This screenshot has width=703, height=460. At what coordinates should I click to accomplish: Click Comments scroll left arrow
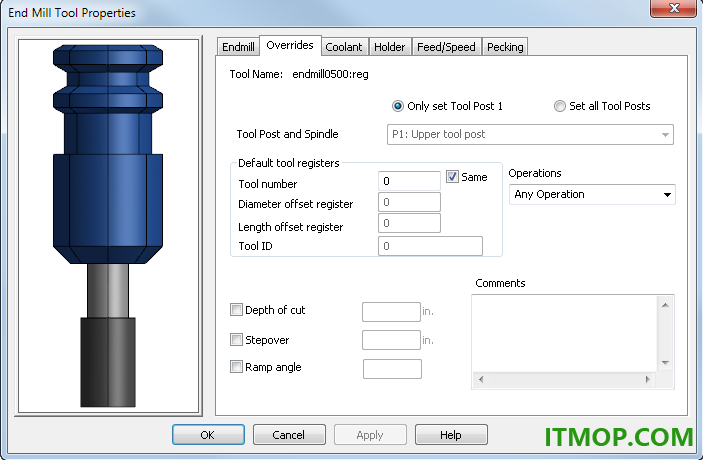(481, 380)
